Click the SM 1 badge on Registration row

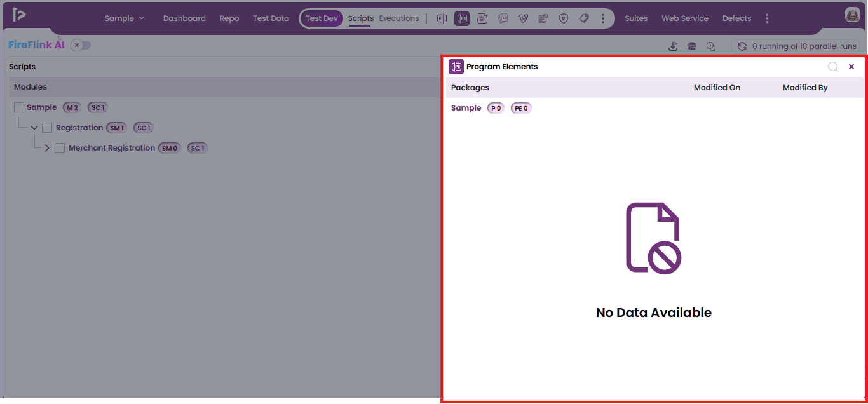coord(116,128)
